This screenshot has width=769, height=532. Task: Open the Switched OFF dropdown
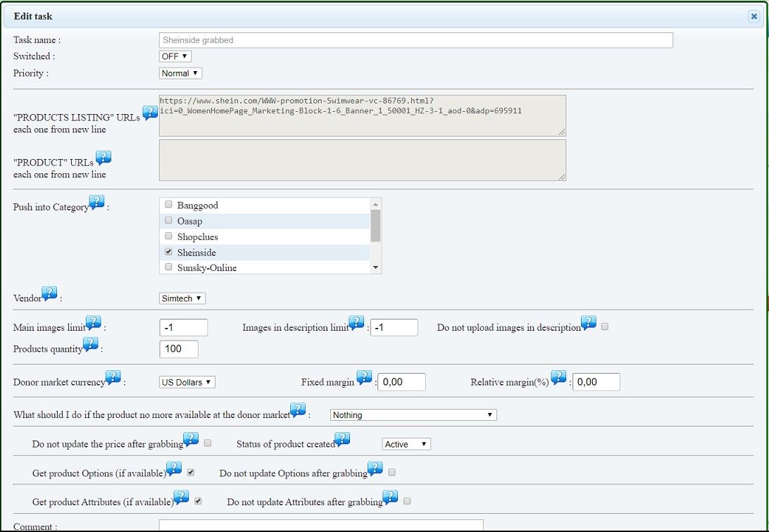point(175,56)
